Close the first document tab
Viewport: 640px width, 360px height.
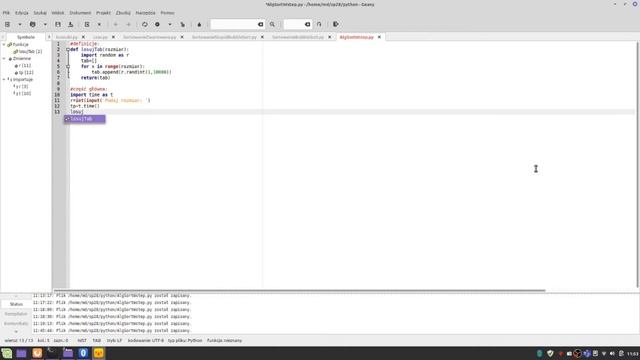click(x=83, y=37)
